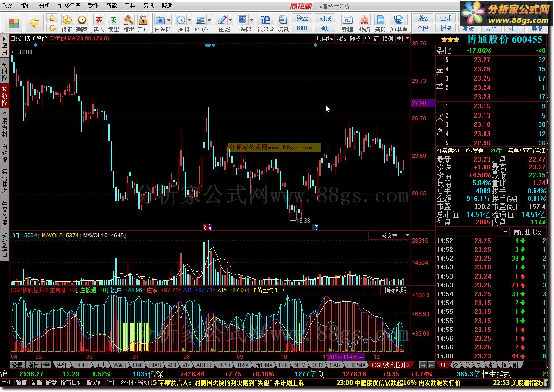This screenshot has height=392, width=554.
Task: Select the EXPMA indicator tab
Action: pyautogui.click(x=356, y=365)
